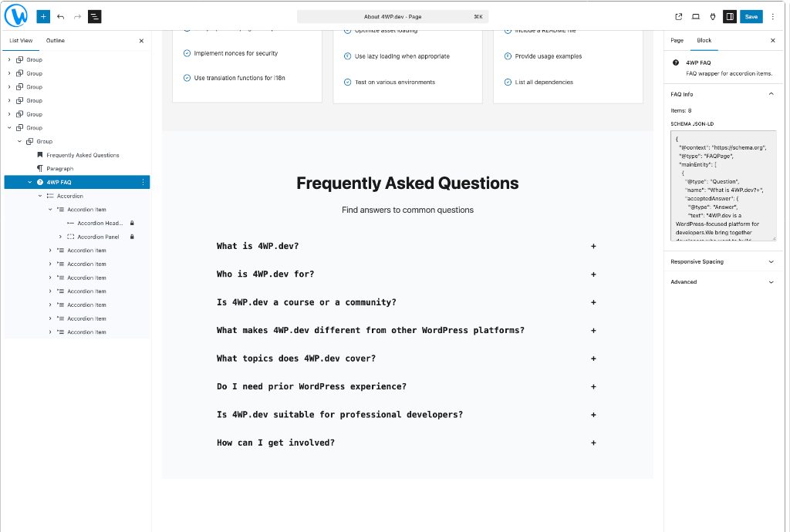790x532 pixels.
Task: Click inside the SCHEMA JSON-LD text area
Action: pyautogui.click(x=724, y=185)
